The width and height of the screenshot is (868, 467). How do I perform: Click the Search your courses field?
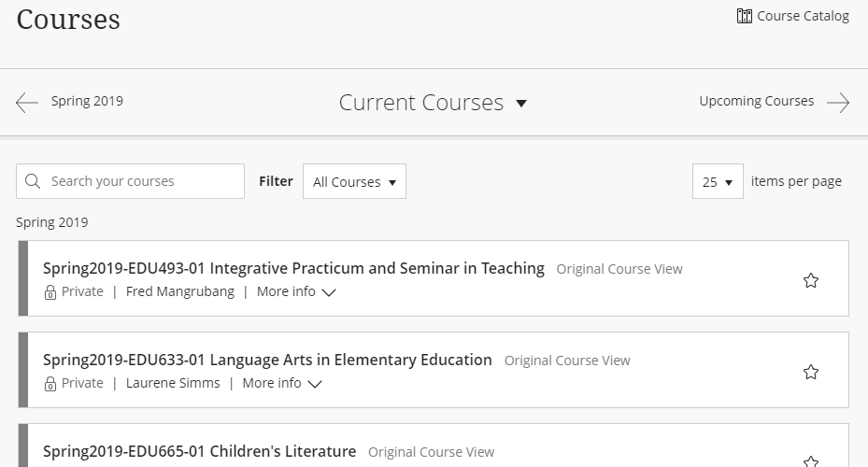click(140, 181)
